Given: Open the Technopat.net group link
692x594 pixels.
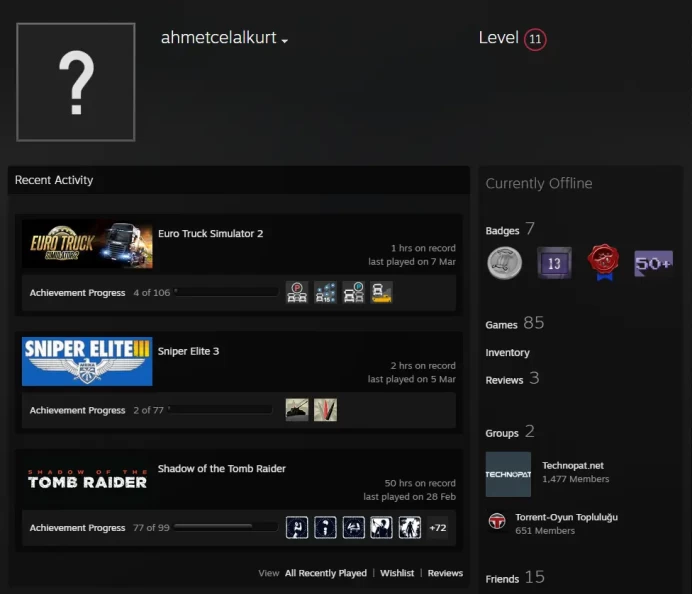Looking at the screenshot, I should (572, 466).
